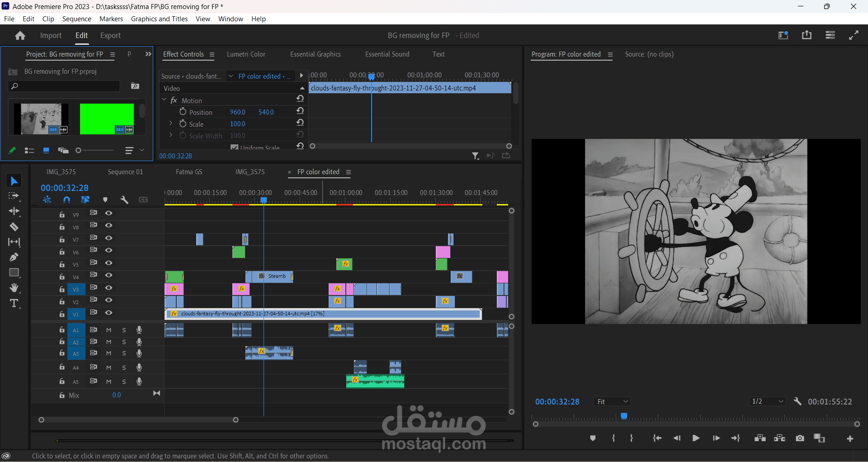This screenshot has height=462, width=868.
Task: Toggle Snap in timeline
Action: point(66,200)
